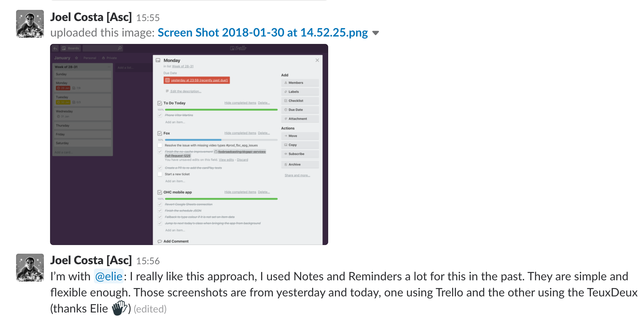Click the Trello search box in header
The image size is (644, 323).
(103, 48)
